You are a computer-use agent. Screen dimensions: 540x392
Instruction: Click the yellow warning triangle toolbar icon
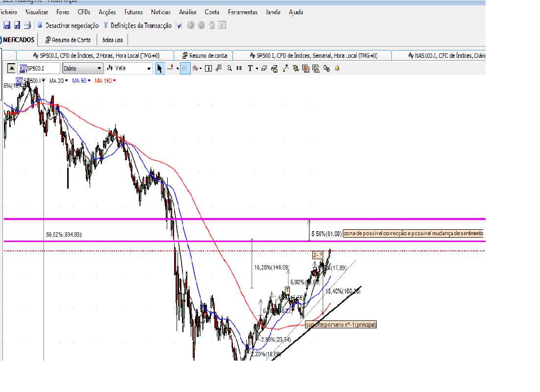[x=275, y=69]
